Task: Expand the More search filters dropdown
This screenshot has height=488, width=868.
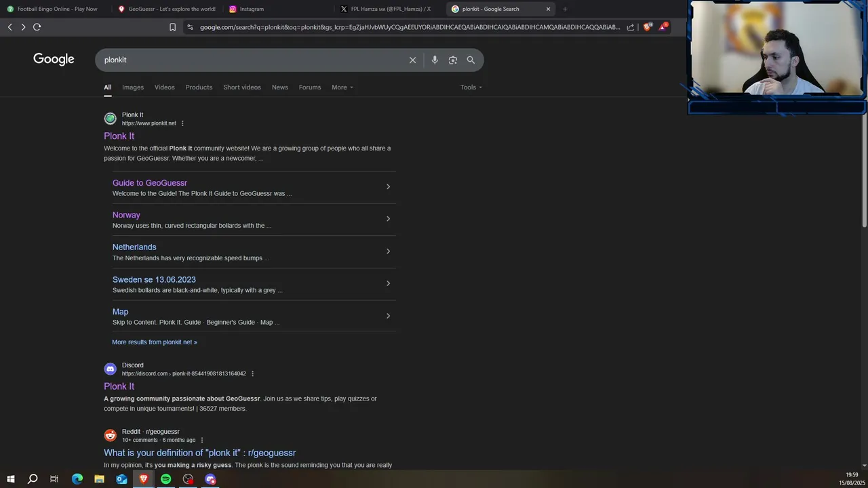Action: [x=342, y=87]
